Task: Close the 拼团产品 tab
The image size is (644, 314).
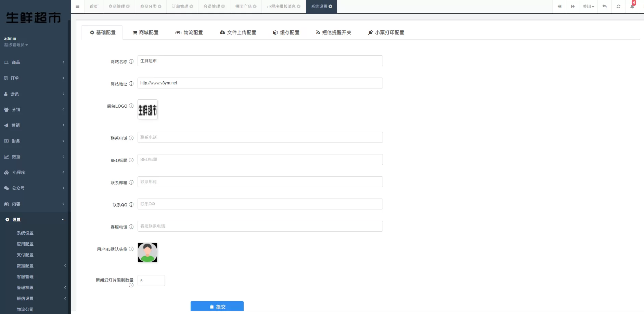Action: tap(255, 6)
